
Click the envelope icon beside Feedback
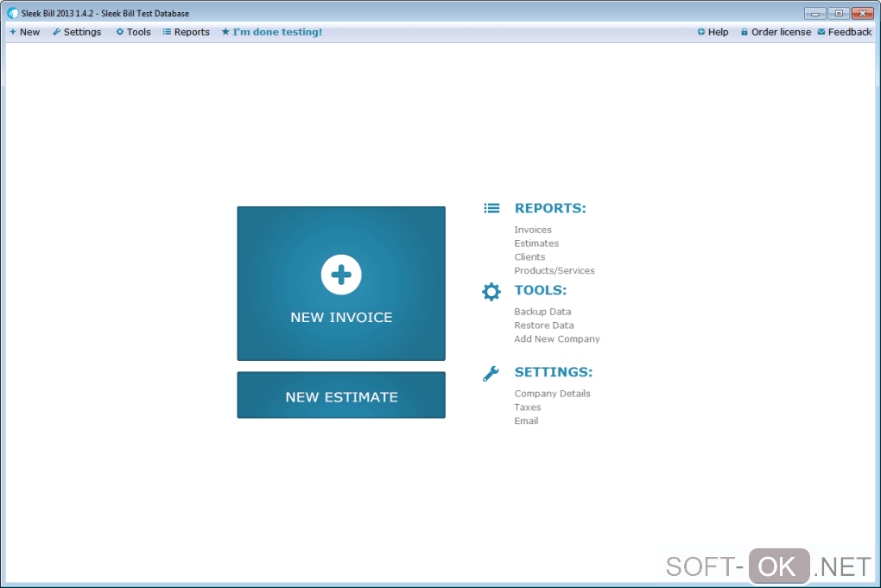point(821,32)
